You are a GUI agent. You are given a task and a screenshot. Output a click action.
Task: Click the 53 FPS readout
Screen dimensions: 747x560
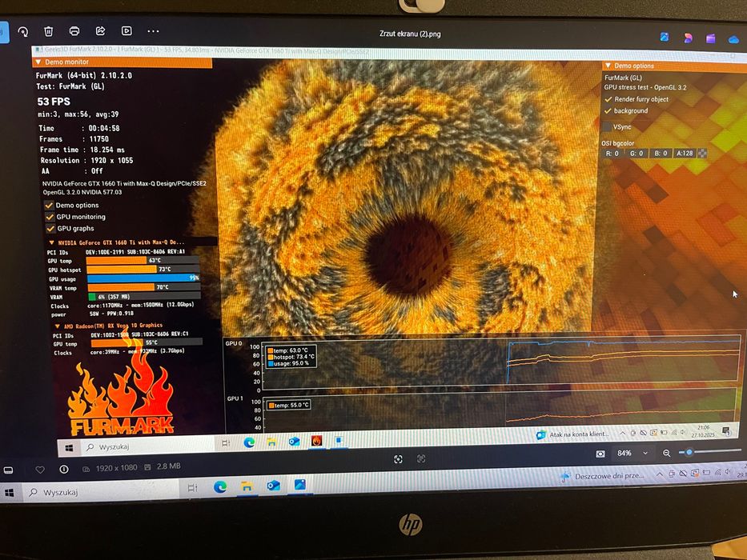point(54,102)
